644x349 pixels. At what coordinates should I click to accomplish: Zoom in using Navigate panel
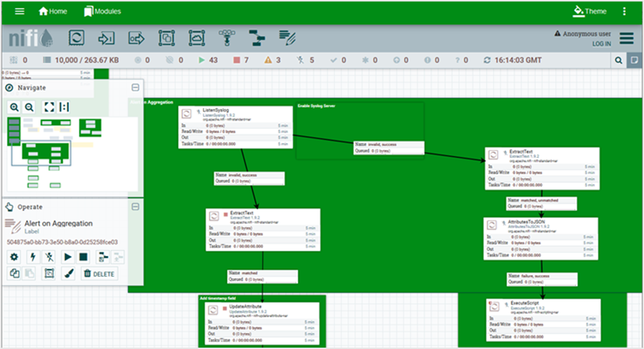[x=14, y=107]
